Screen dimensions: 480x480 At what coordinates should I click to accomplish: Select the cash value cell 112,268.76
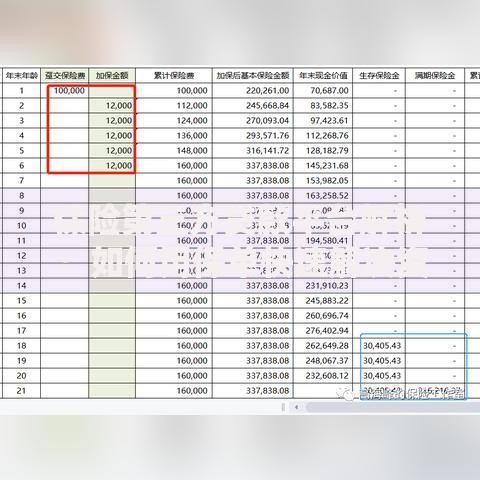pos(323,136)
